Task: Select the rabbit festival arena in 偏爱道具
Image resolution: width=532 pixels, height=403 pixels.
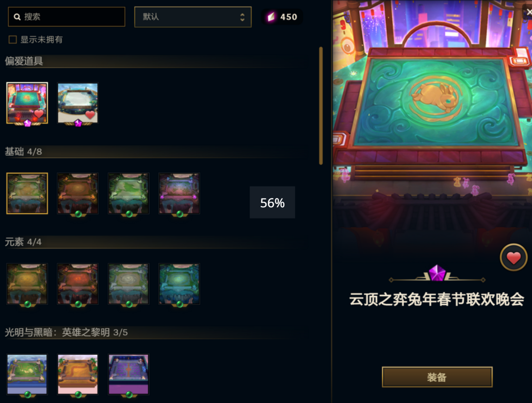Action: coord(27,103)
